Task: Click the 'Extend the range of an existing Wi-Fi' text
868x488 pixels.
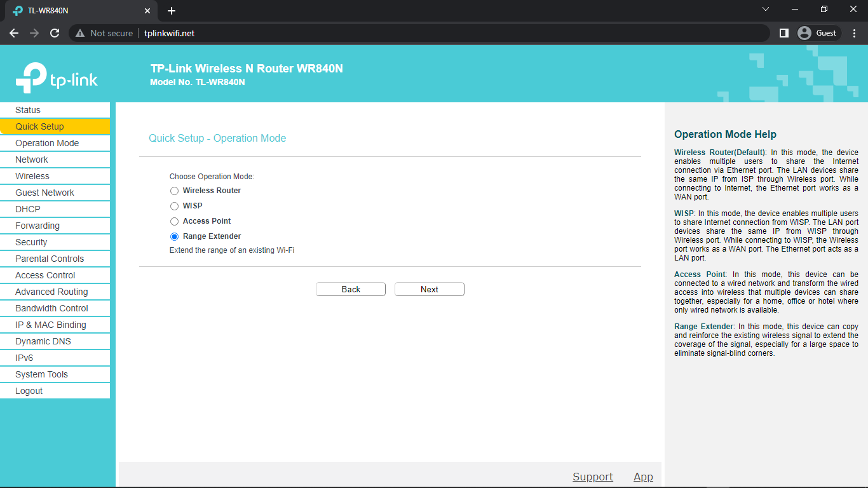Action: coord(232,250)
